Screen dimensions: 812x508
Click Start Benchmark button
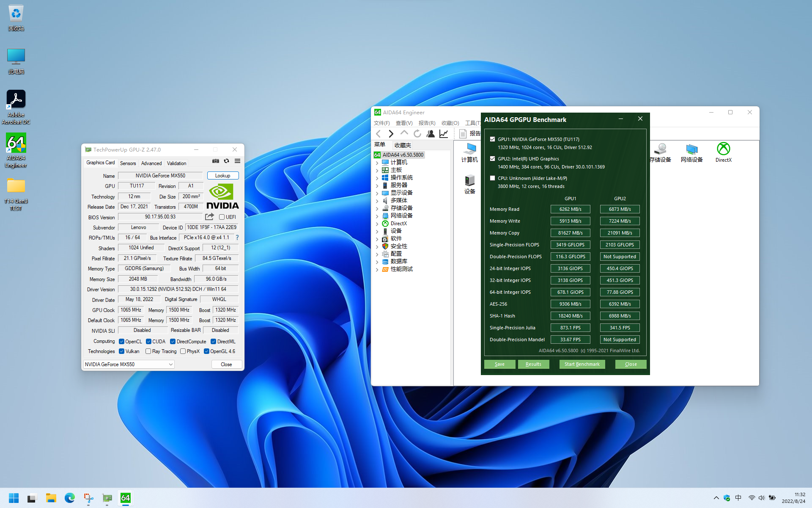pyautogui.click(x=582, y=364)
